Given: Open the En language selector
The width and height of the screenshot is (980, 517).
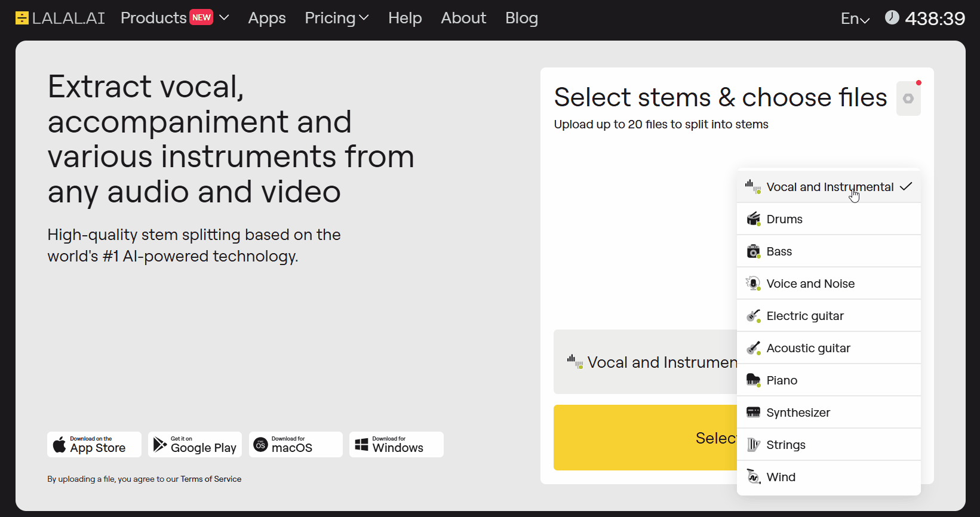Looking at the screenshot, I should (x=855, y=19).
